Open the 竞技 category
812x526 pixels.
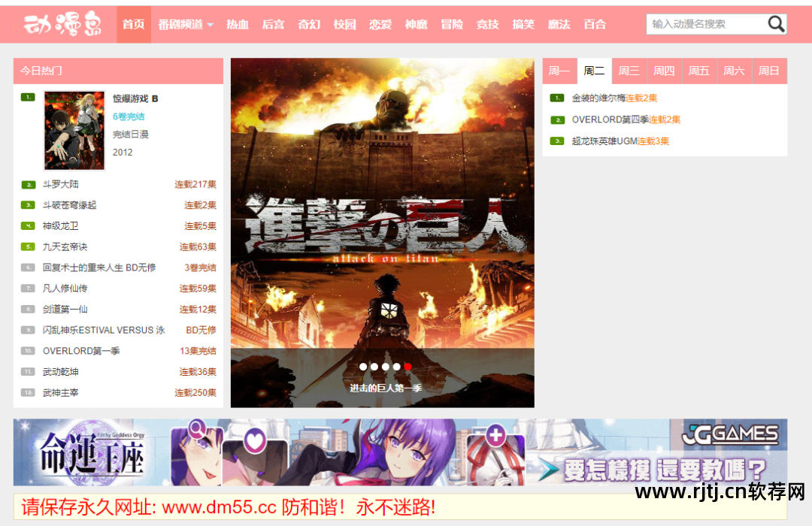click(487, 24)
